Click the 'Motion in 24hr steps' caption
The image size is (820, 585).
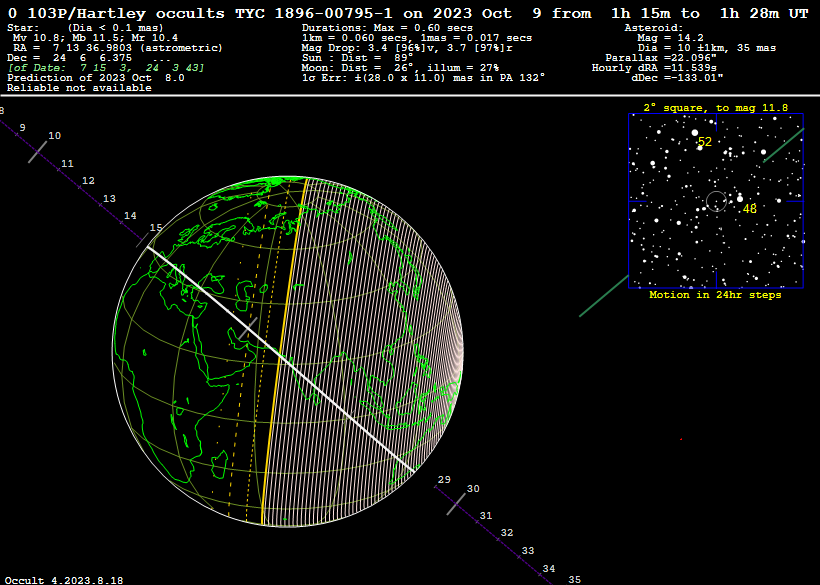(x=715, y=295)
